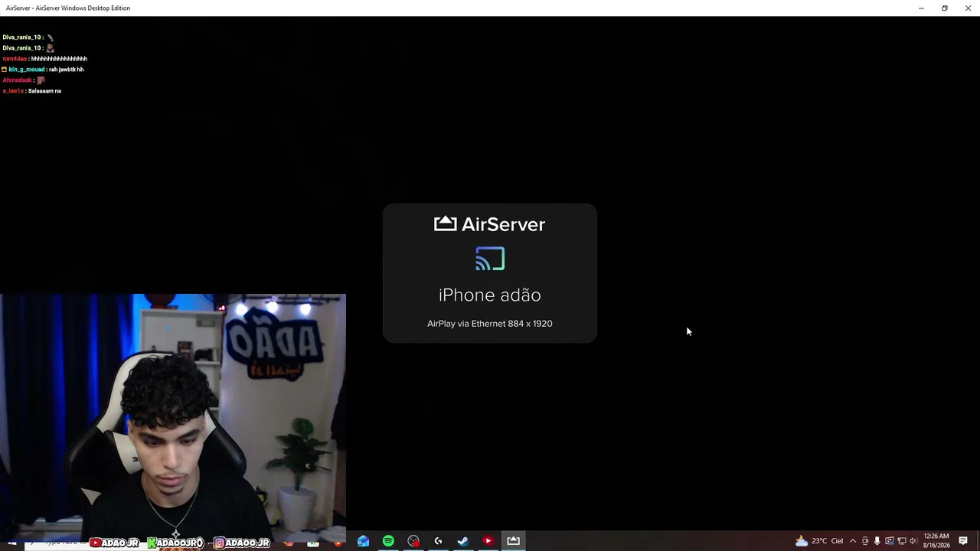Click the ADAO JR YouTube handle overlay
Image resolution: width=980 pixels, height=551 pixels.
point(114,543)
